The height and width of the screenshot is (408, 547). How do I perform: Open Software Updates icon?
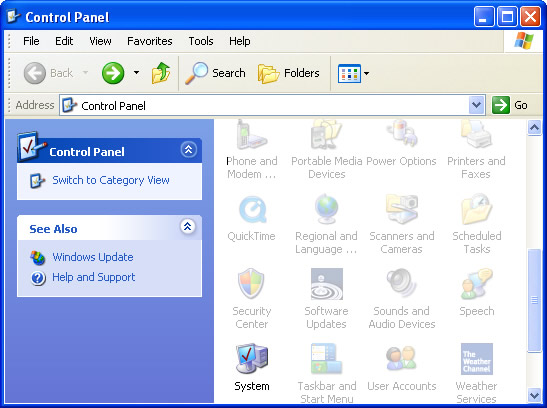(327, 284)
